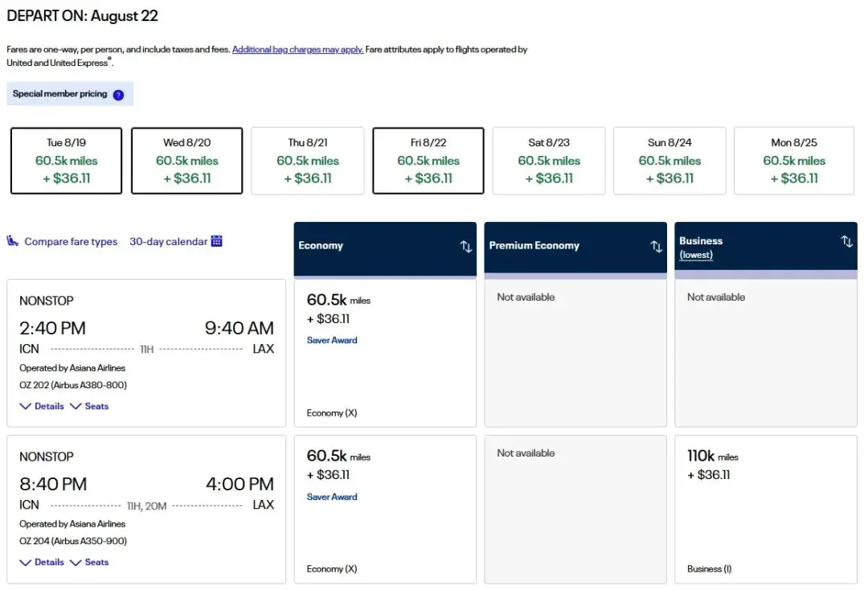Choose Economy Saver Award for 8:40 PM flight
Screen dimensions: 868x590
coord(385,510)
